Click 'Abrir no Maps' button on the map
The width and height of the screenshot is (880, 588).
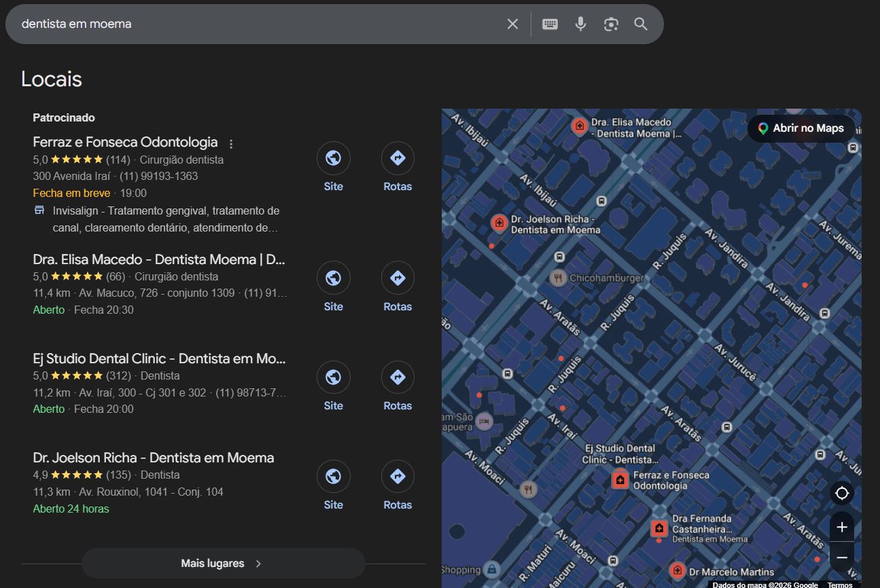(801, 128)
